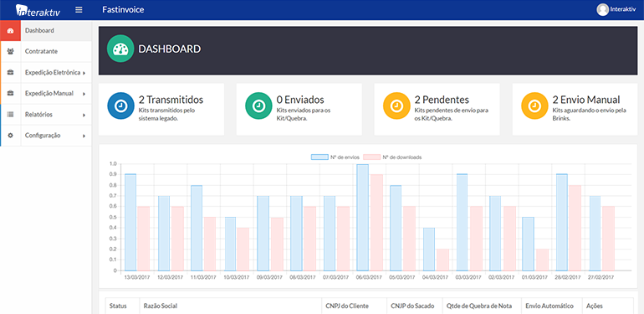
Task: Click the Dashboard home icon in sidebar
Action: (11, 31)
